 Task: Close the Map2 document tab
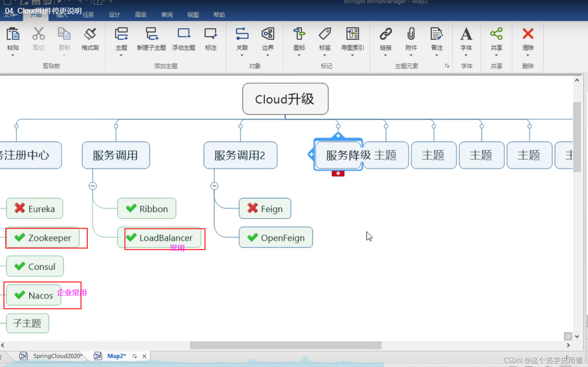[x=144, y=356]
